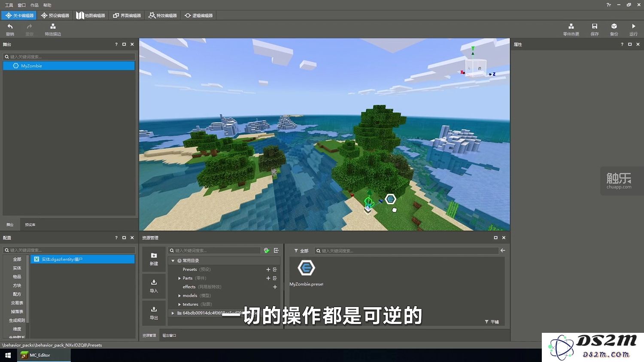Click the open-folder icon on Parts row
Viewport: 644px width, 362px height.
pos(275,278)
